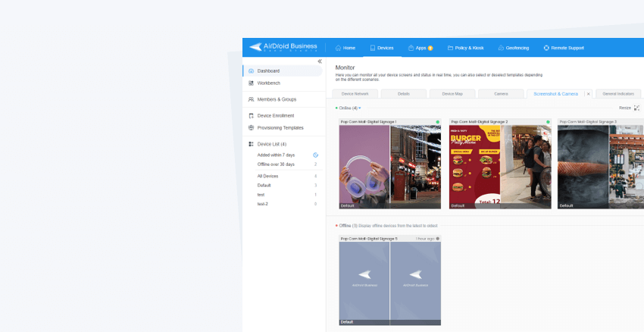This screenshot has width=644, height=332.
Task: Click the Members & Groups people icon
Action: (252, 99)
